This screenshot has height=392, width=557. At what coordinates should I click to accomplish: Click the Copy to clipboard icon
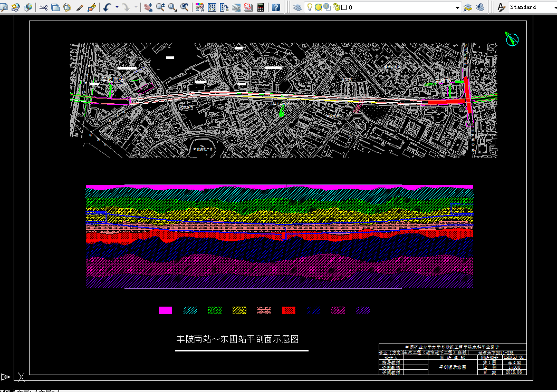point(55,7)
